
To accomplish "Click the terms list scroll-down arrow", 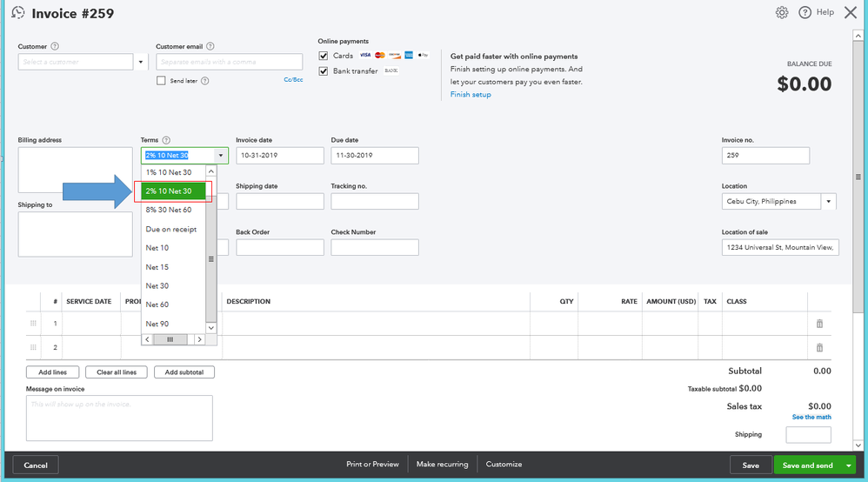I will pyautogui.click(x=210, y=328).
